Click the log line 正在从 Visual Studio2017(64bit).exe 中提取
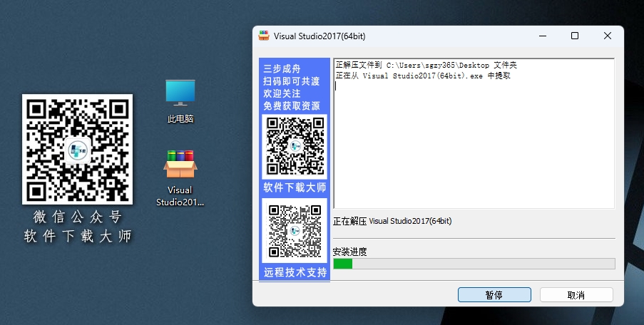The height and width of the screenshot is (325, 644). pyautogui.click(x=423, y=76)
